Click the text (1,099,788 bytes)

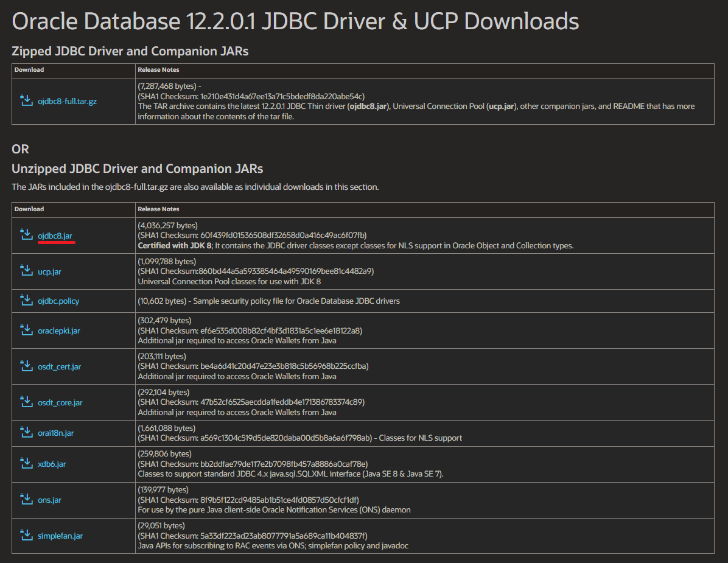pos(167,261)
